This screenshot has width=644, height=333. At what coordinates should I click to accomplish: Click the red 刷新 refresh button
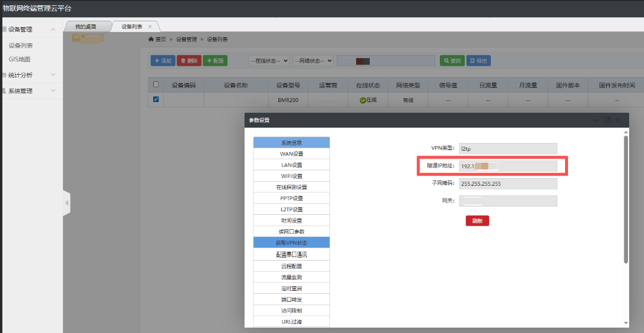pos(477,221)
